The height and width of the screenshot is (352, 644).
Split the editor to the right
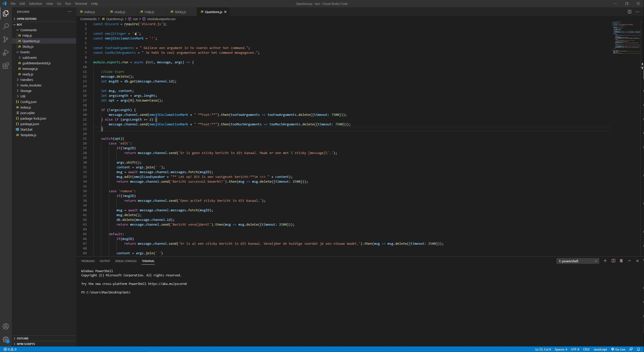point(629,12)
